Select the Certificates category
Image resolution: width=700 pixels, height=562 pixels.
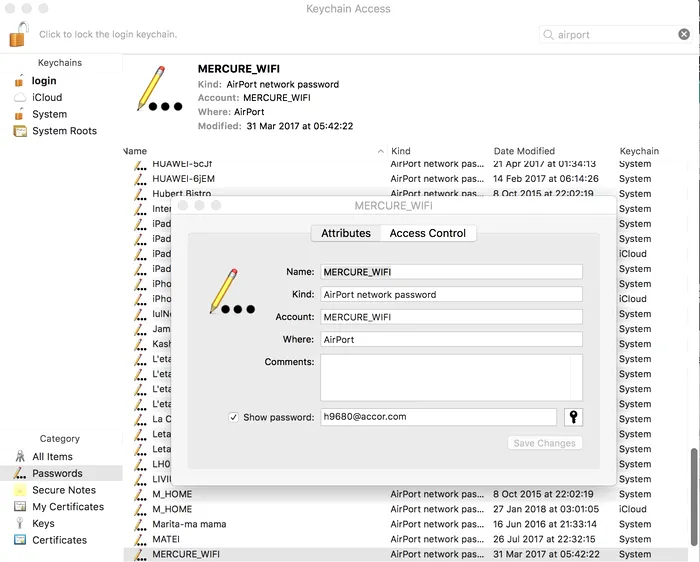[59, 540]
